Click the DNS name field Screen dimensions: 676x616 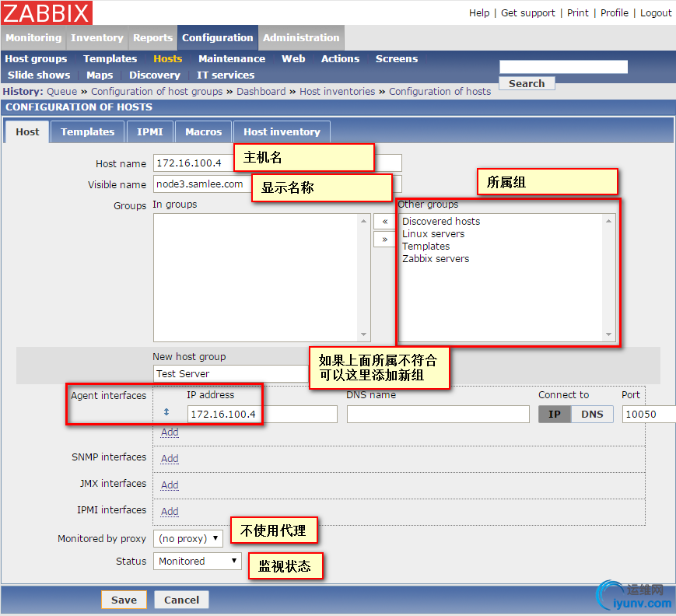[438, 415]
